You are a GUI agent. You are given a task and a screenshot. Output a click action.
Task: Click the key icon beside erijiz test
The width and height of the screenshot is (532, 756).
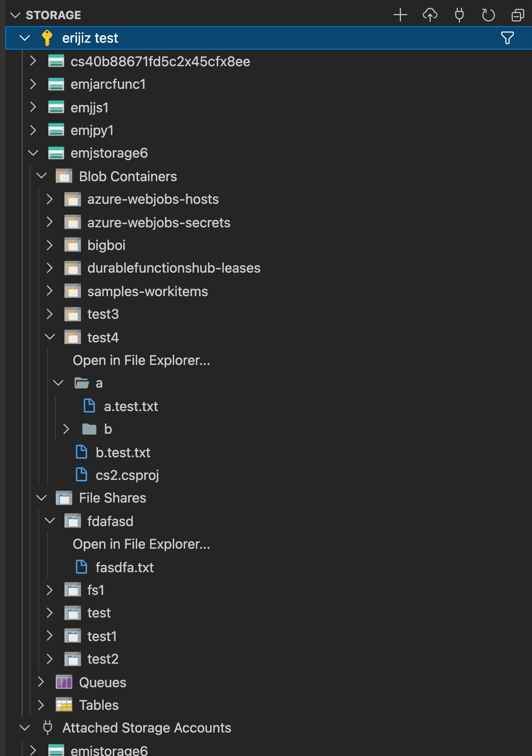(47, 38)
